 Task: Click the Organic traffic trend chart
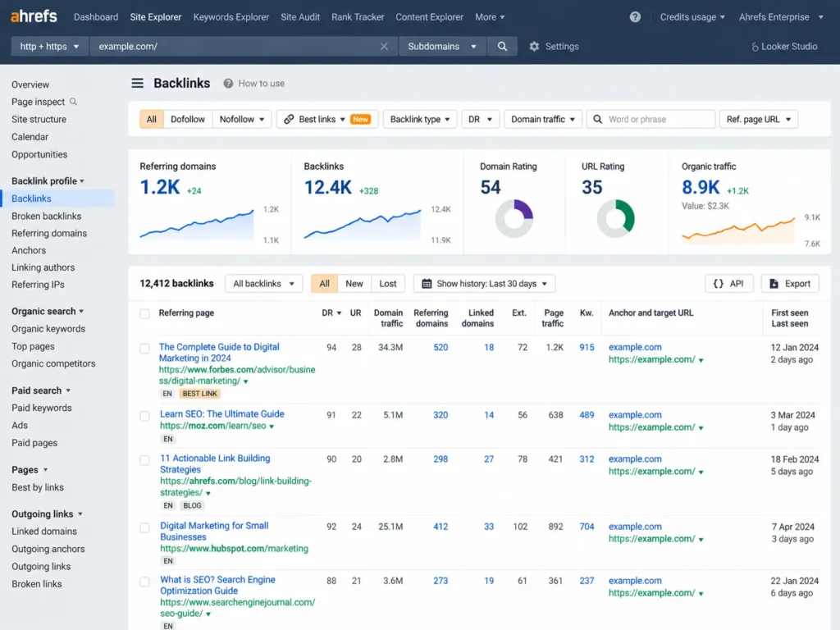point(738,231)
